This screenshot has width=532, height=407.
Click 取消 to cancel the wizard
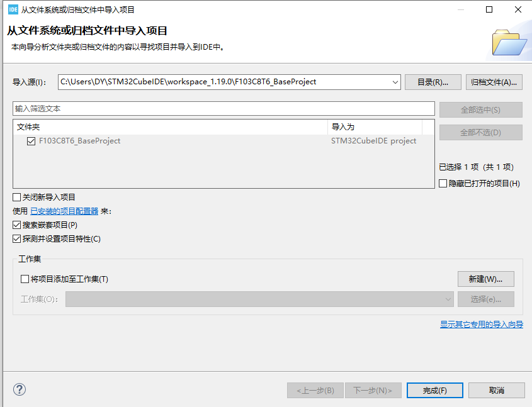pyautogui.click(x=497, y=391)
